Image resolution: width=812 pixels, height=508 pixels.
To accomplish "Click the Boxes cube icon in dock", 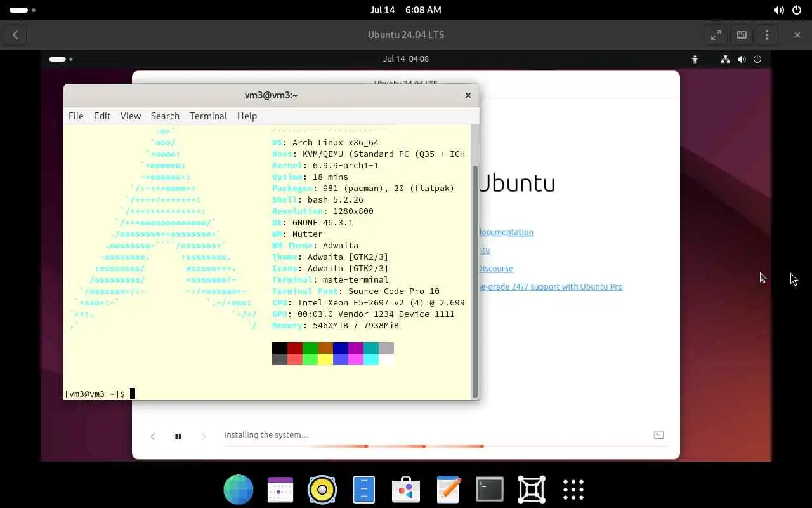I will tap(532, 490).
